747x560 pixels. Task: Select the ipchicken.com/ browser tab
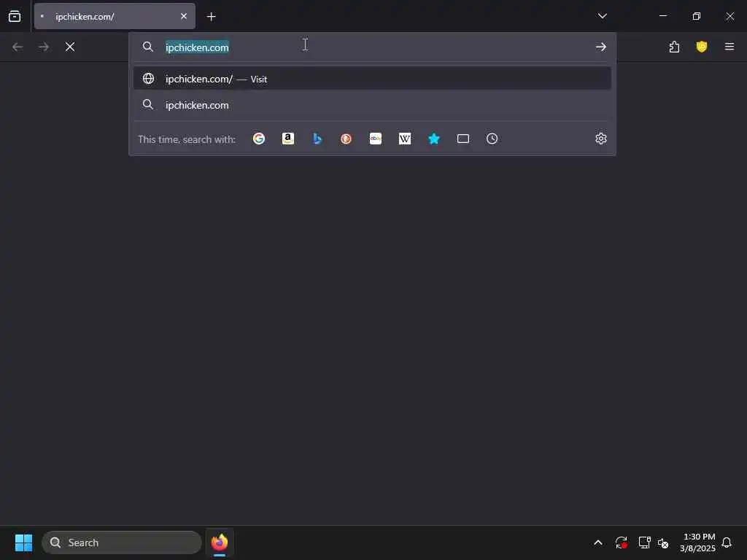(115, 16)
